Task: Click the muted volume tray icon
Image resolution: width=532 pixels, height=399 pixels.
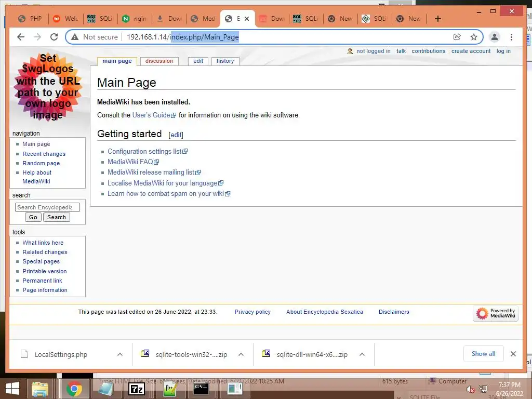Action: pyautogui.click(x=470, y=390)
